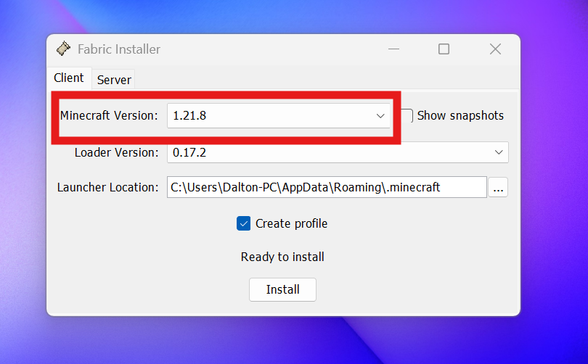Image resolution: width=588 pixels, height=364 pixels.
Task: Switch to the Server tab
Action: click(114, 80)
